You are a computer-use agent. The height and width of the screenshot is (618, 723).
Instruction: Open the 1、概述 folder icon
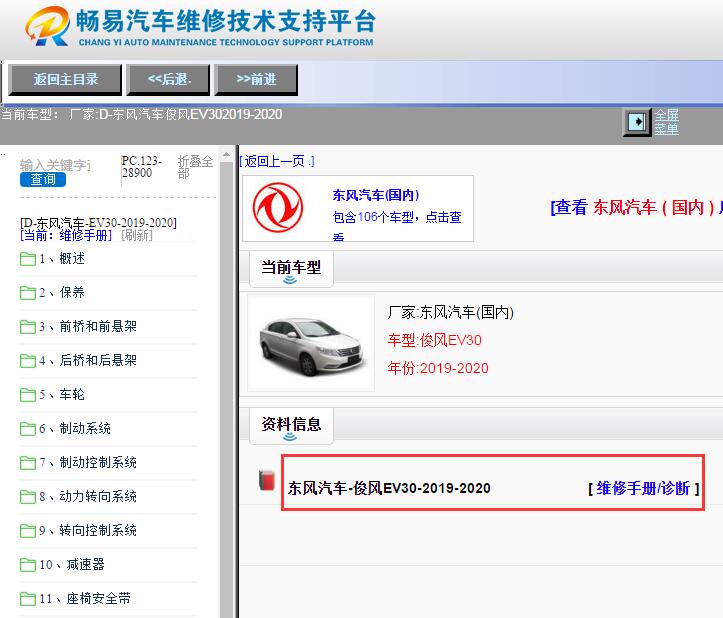pos(28,259)
